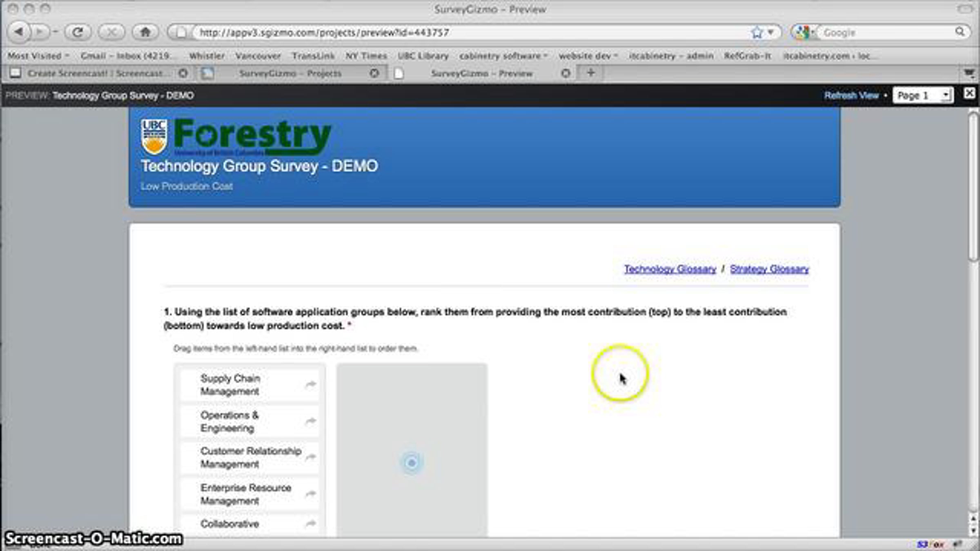Open the Page 1 dropdown selector
Viewport: 980px width, 551px height.
(x=923, y=96)
